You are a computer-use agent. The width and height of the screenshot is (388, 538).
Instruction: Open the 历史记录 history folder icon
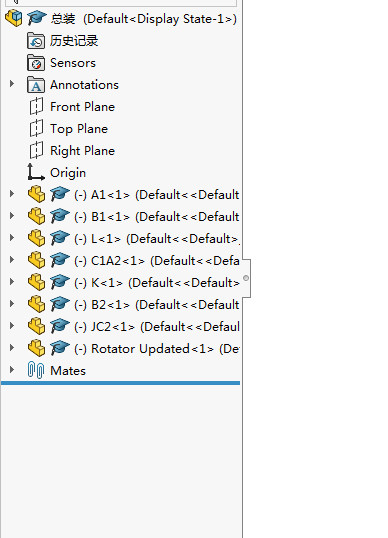point(36,41)
